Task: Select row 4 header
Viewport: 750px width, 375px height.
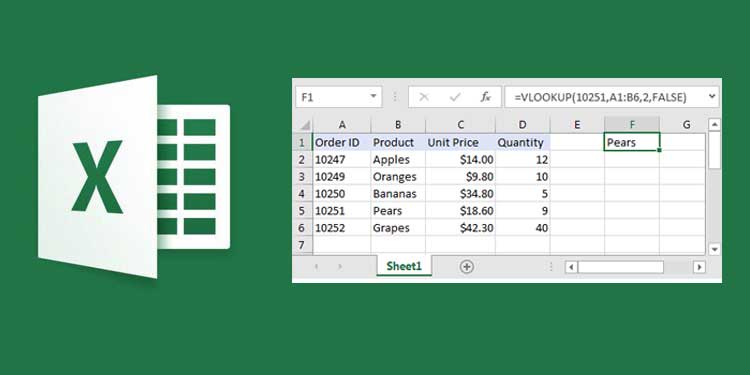Action: point(302,194)
